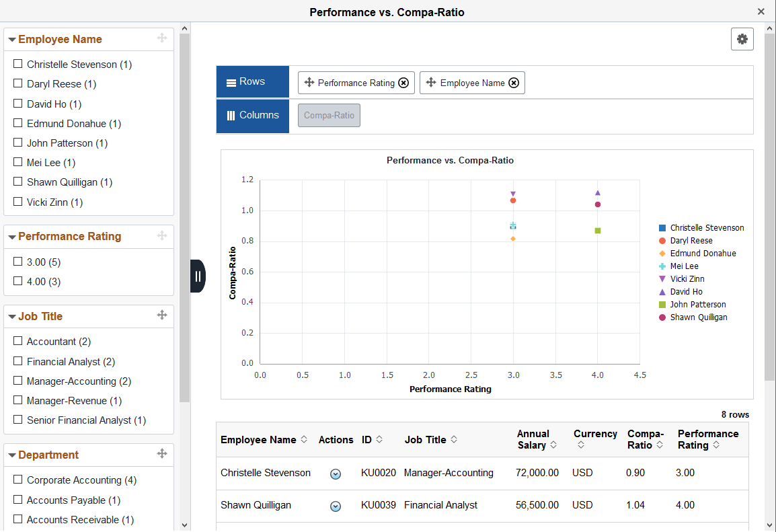Click Daryl Reese's orange legend swatch
776x532 pixels.
(663, 240)
